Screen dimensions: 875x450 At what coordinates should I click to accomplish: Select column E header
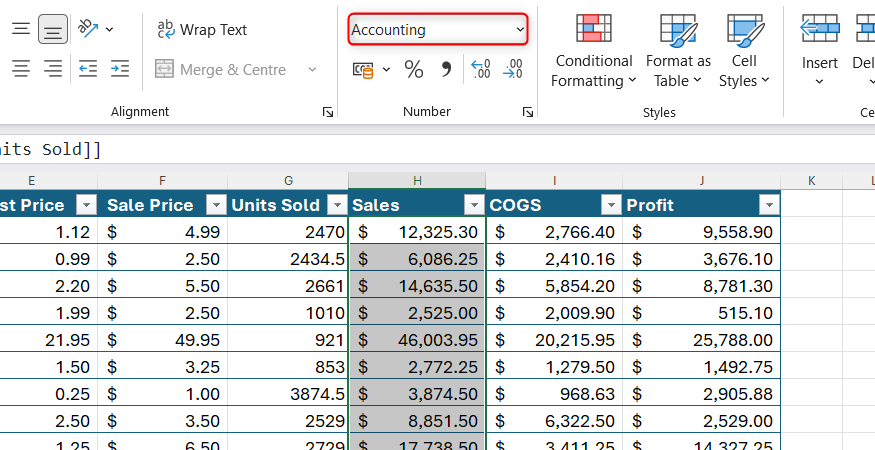[31, 180]
